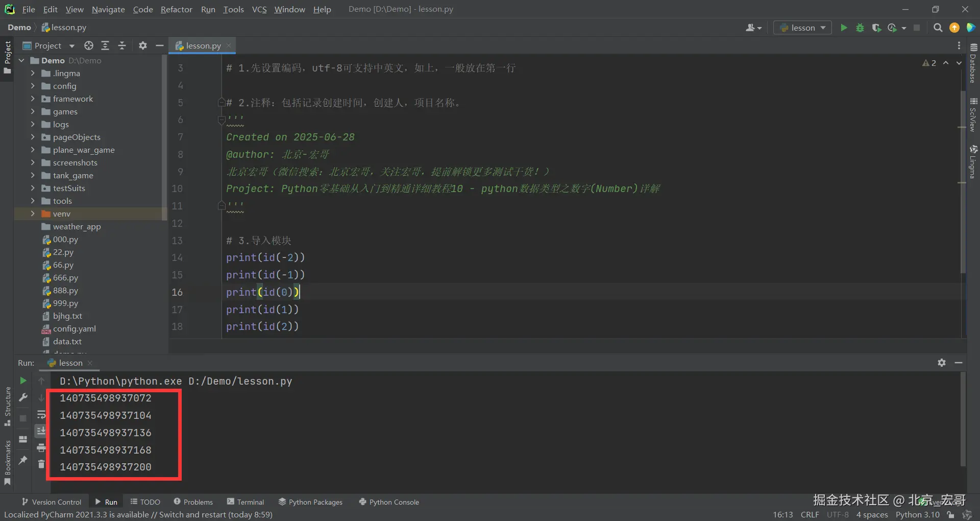The image size is (980, 521).
Task: Open the VCS menu
Action: click(x=259, y=9)
